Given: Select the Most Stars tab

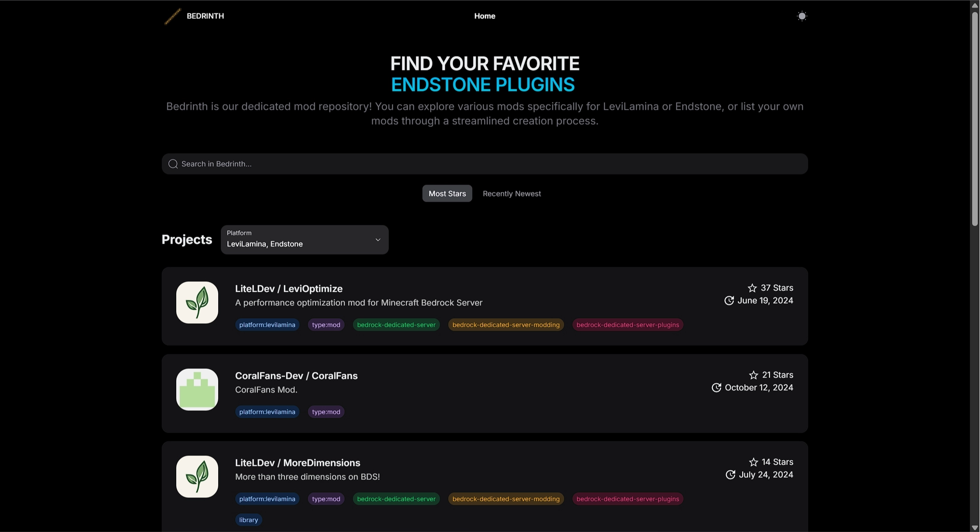Looking at the screenshot, I should pos(447,193).
